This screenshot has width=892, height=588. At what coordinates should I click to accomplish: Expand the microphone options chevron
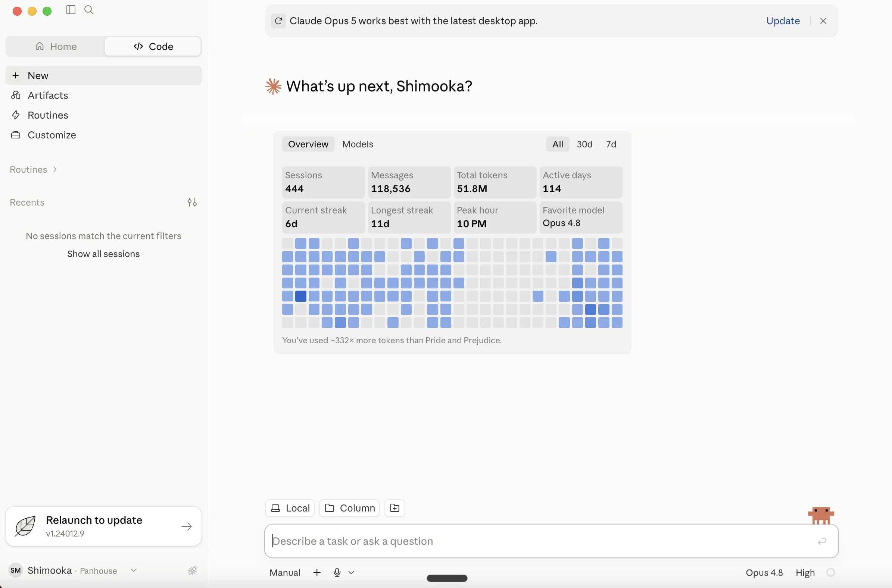pyautogui.click(x=351, y=573)
